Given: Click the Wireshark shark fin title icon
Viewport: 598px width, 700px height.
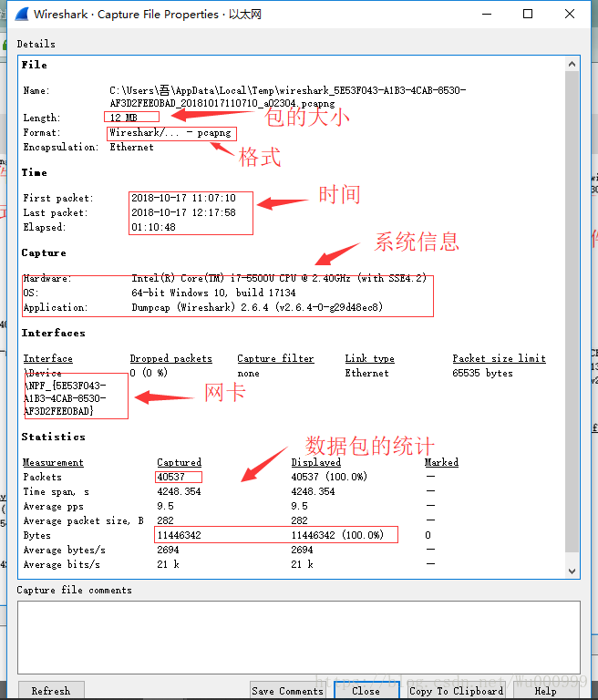Looking at the screenshot, I should (22, 15).
